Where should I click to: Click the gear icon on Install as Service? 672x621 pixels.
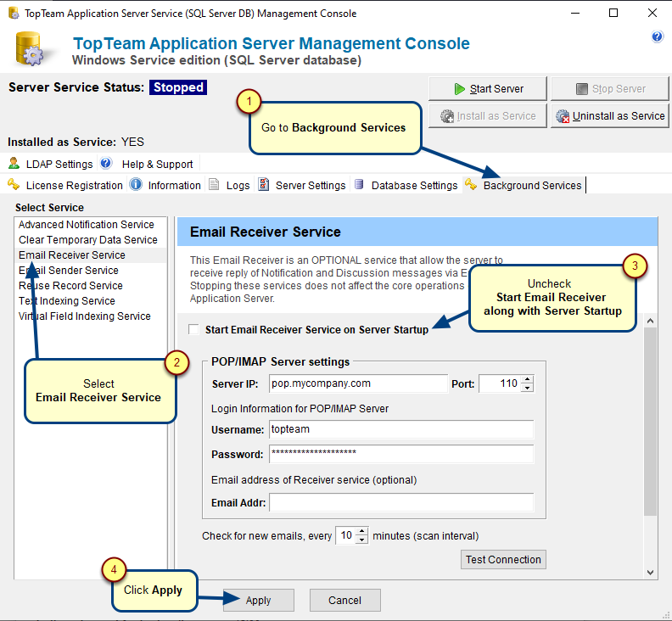pos(447,116)
